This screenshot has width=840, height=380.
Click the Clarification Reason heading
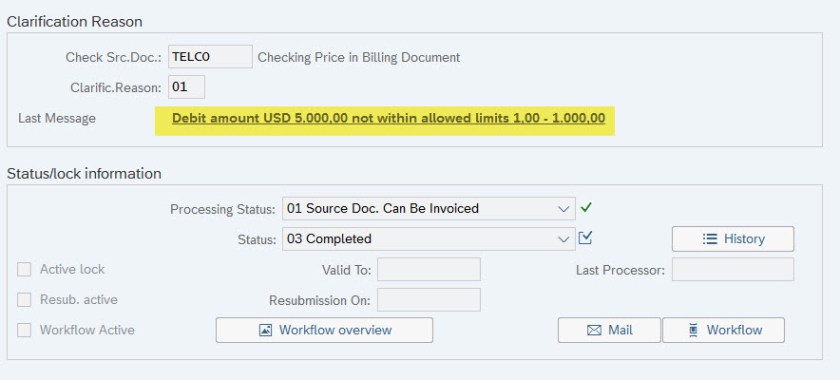pyautogui.click(x=74, y=21)
